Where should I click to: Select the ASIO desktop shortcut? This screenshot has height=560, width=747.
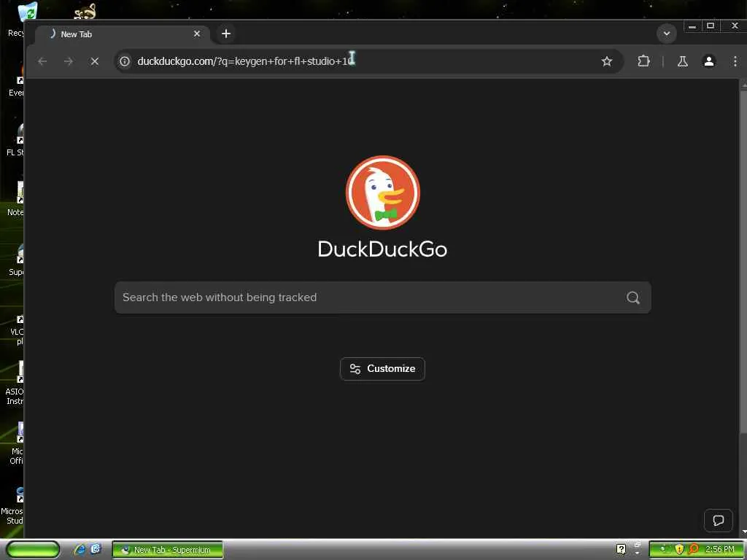pyautogui.click(x=15, y=383)
